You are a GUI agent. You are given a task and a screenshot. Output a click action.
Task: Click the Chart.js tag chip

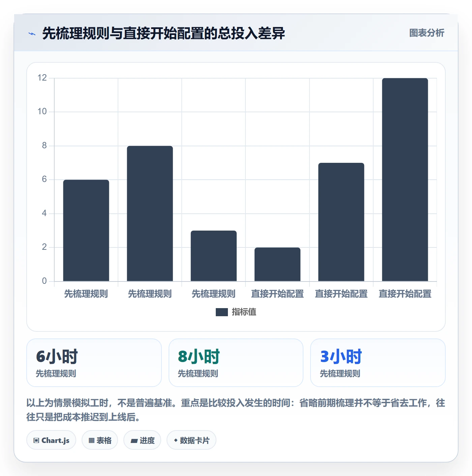(x=51, y=440)
